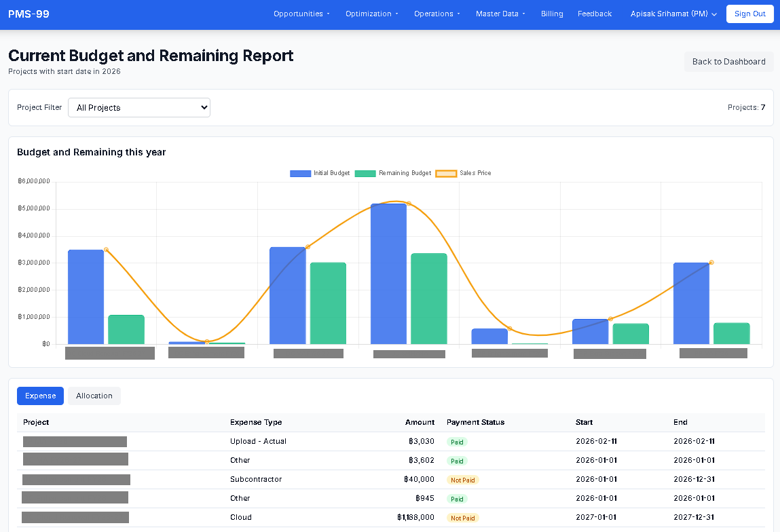Click the Paid badge for Upload - Actual
Image resolution: width=780 pixels, height=532 pixels.
coord(457,442)
